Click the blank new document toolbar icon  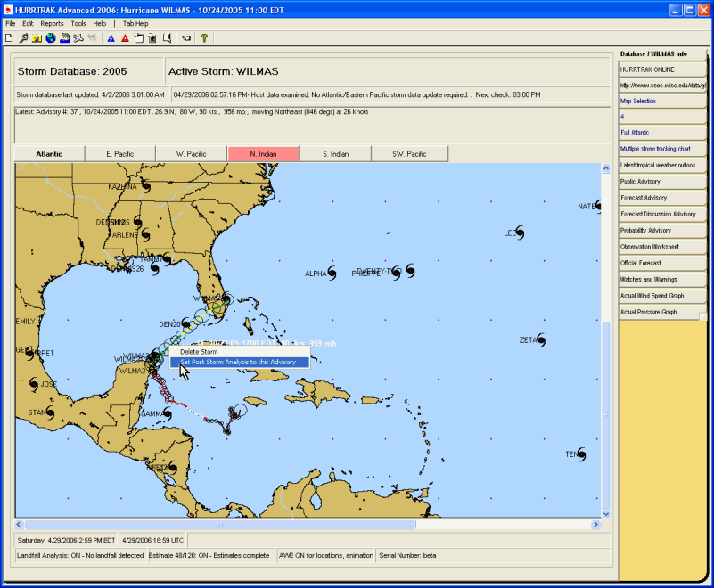tap(9, 38)
